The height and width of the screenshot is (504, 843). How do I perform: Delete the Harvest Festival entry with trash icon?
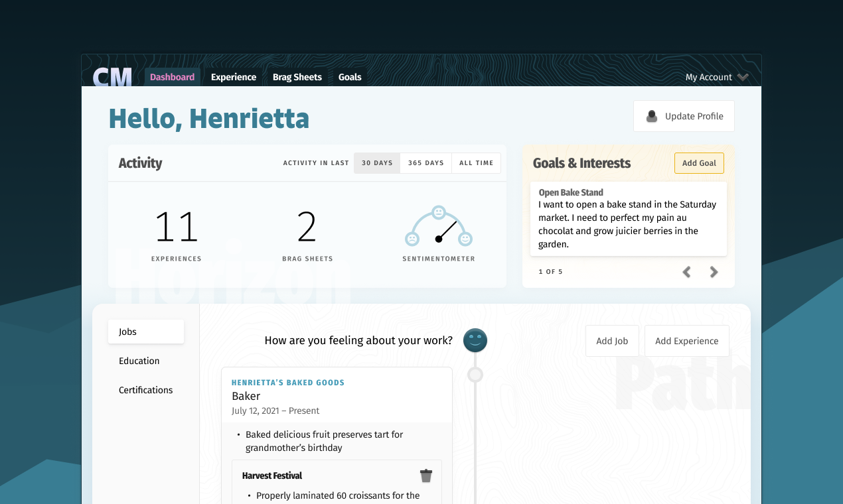point(426,475)
